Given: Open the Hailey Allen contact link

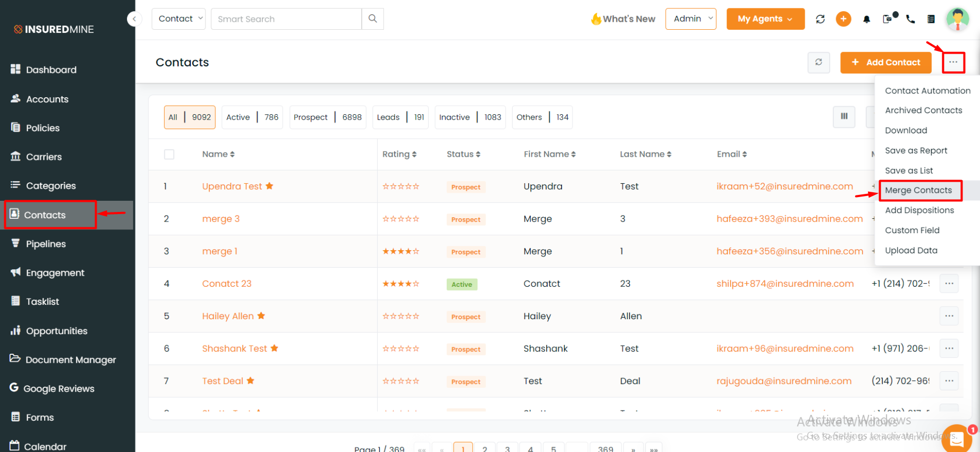Looking at the screenshot, I should click(x=228, y=316).
